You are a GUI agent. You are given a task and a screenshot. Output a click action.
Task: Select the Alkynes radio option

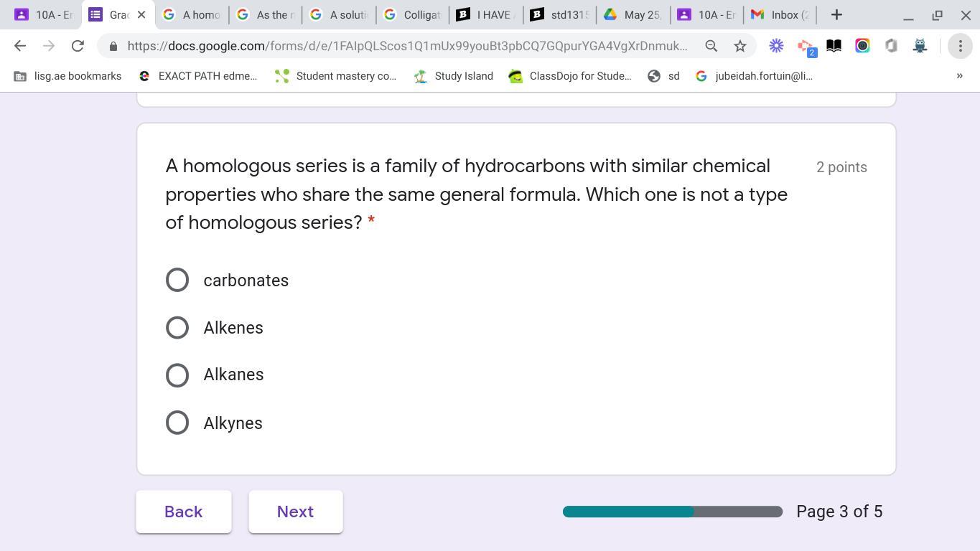(x=177, y=423)
